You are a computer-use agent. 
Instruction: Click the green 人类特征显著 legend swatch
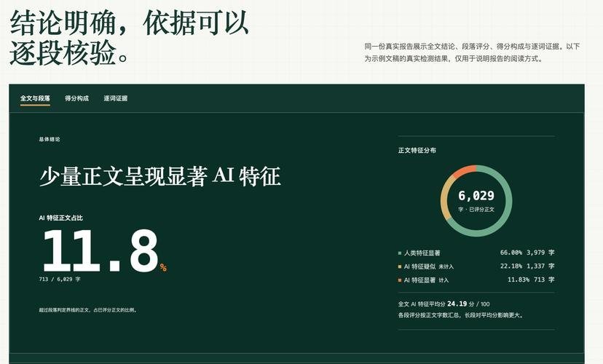(x=400, y=253)
